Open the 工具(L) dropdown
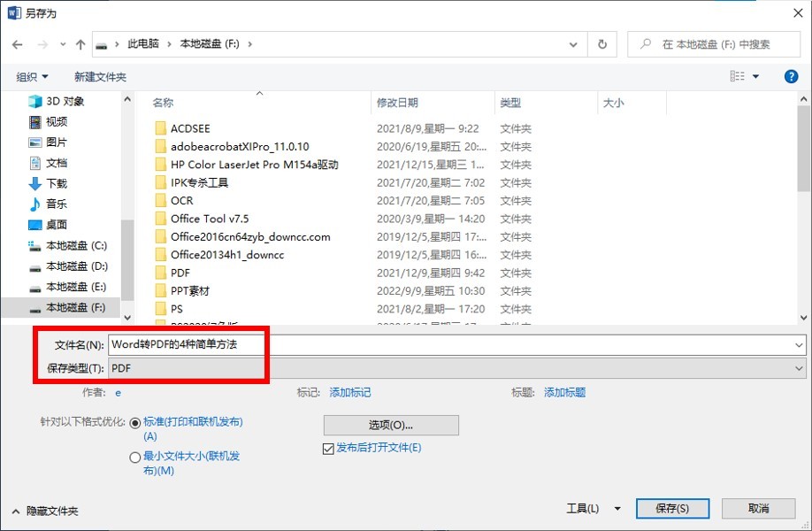This screenshot has width=812, height=531. tap(593, 508)
